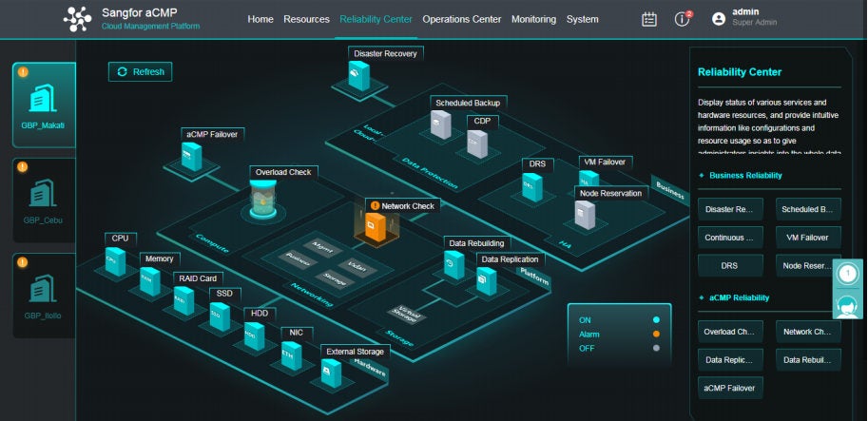
Task: Click the CDP server icon
Action: point(477,144)
